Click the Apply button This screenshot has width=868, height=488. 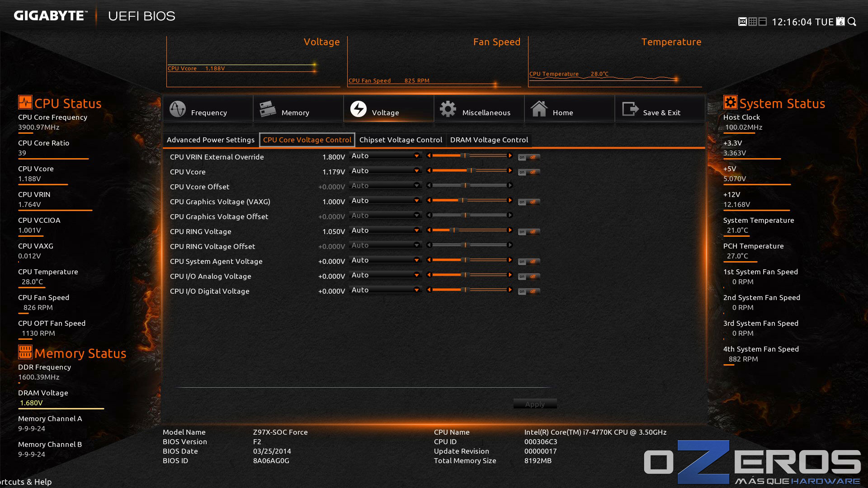(x=535, y=404)
